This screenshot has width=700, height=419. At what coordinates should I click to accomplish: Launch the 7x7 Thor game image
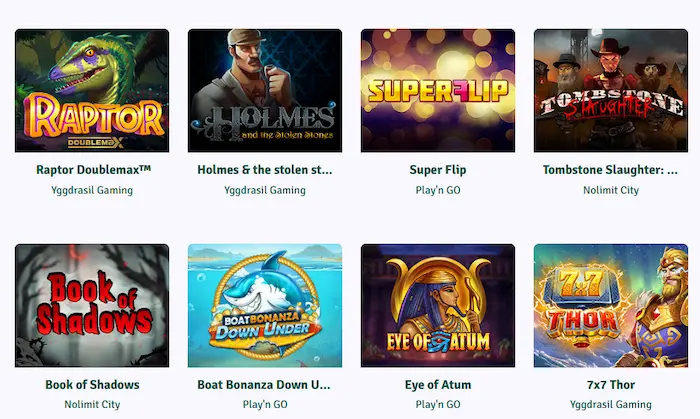(x=611, y=305)
